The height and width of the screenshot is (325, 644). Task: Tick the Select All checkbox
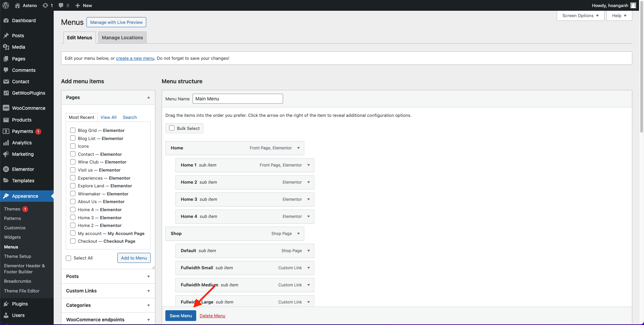tap(68, 258)
